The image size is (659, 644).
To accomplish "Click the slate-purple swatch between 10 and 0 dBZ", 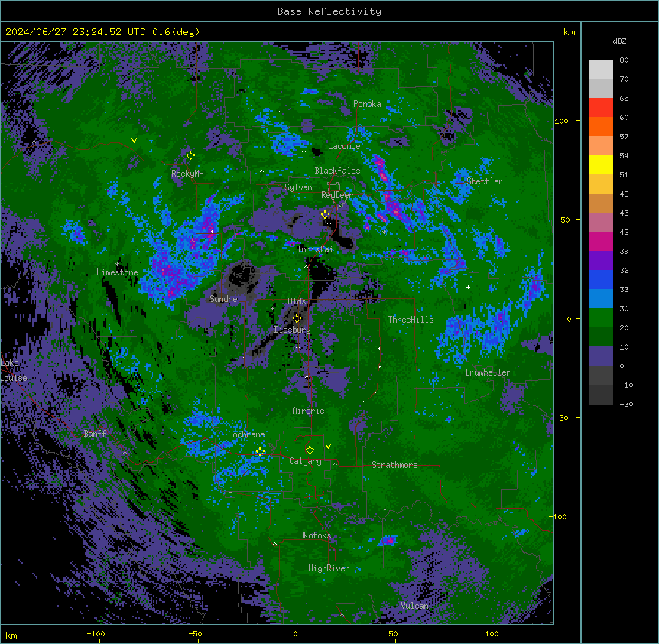I will click(601, 356).
